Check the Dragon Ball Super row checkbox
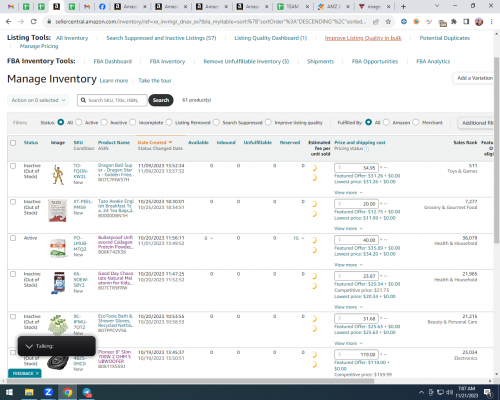The width and height of the screenshot is (500, 400). 13,166
